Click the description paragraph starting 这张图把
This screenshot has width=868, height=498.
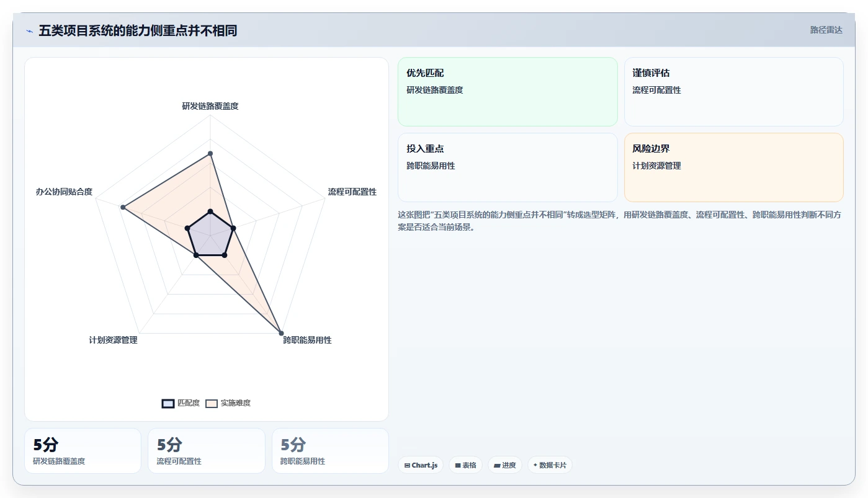pos(619,221)
